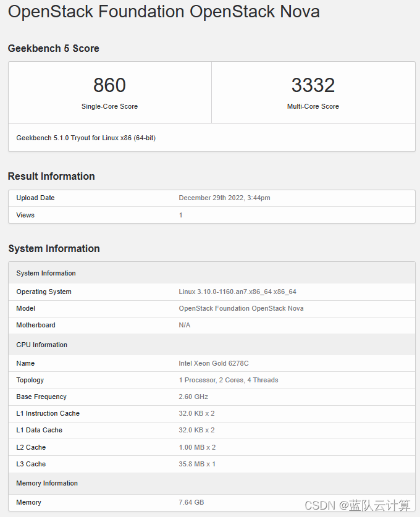The image size is (420, 517).
Task: Select the Geekbench 5.1.0 Tryout version text
Action: point(86,138)
